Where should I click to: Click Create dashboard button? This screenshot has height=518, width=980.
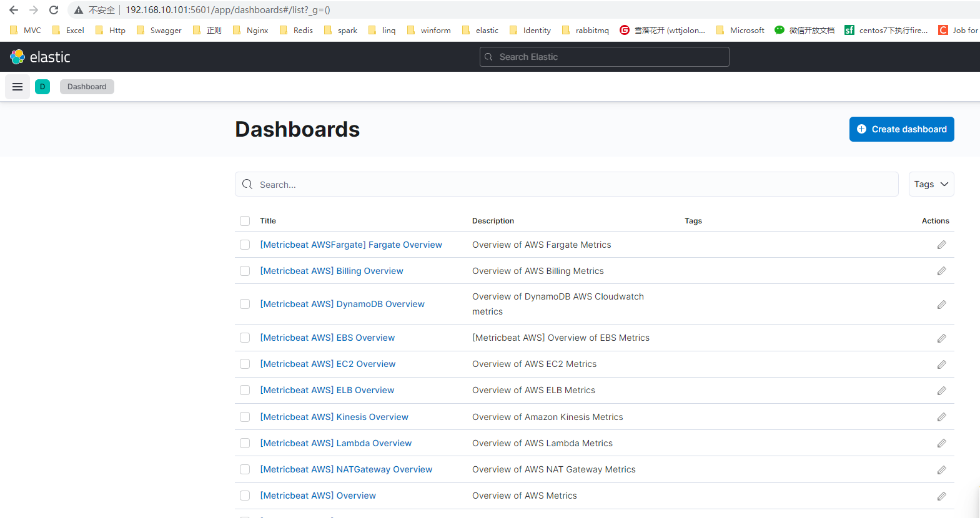click(902, 129)
